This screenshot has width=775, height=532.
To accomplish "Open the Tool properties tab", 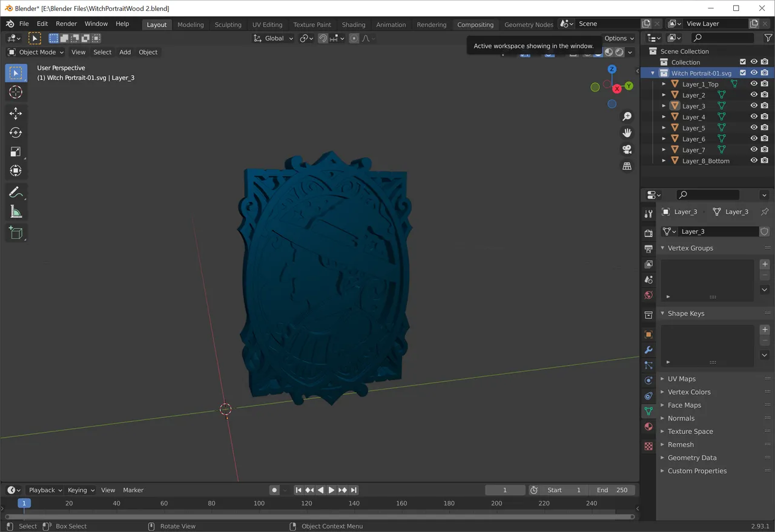I will 648,214.
